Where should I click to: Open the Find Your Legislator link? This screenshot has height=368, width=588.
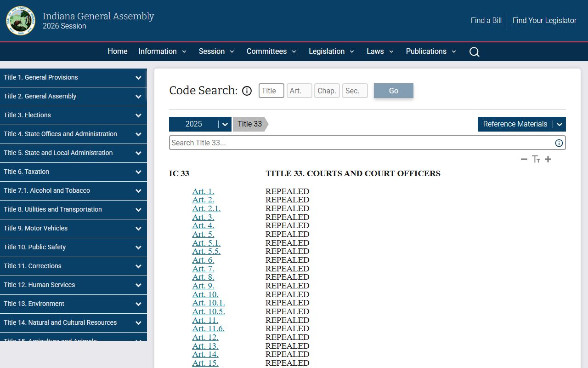click(544, 21)
